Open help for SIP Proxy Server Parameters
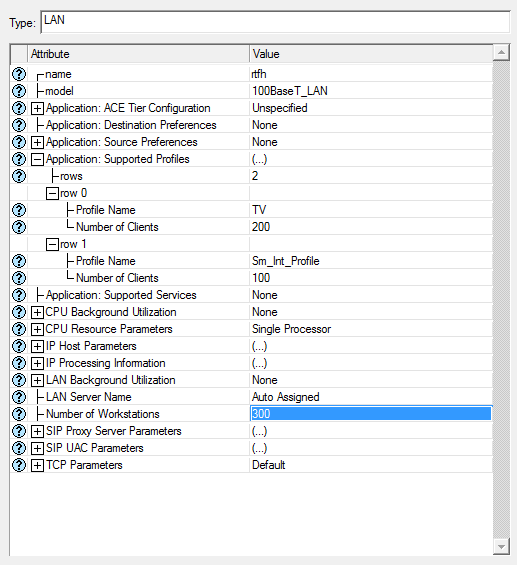 tap(19, 431)
